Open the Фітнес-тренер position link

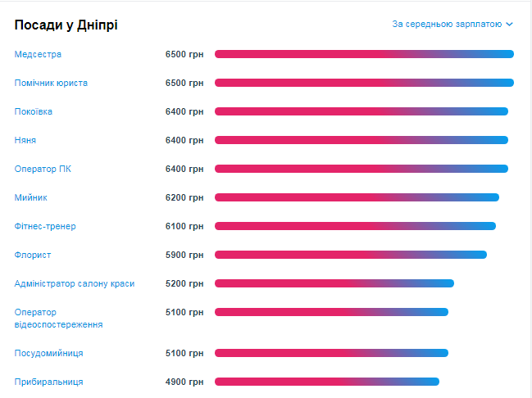(45, 226)
